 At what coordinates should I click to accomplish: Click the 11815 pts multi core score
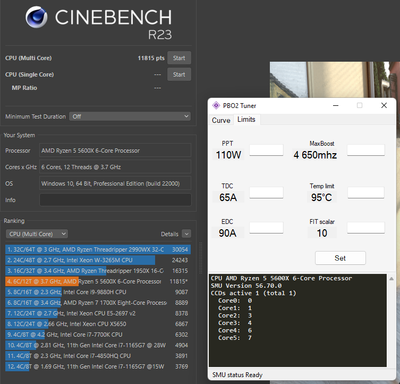pos(151,58)
